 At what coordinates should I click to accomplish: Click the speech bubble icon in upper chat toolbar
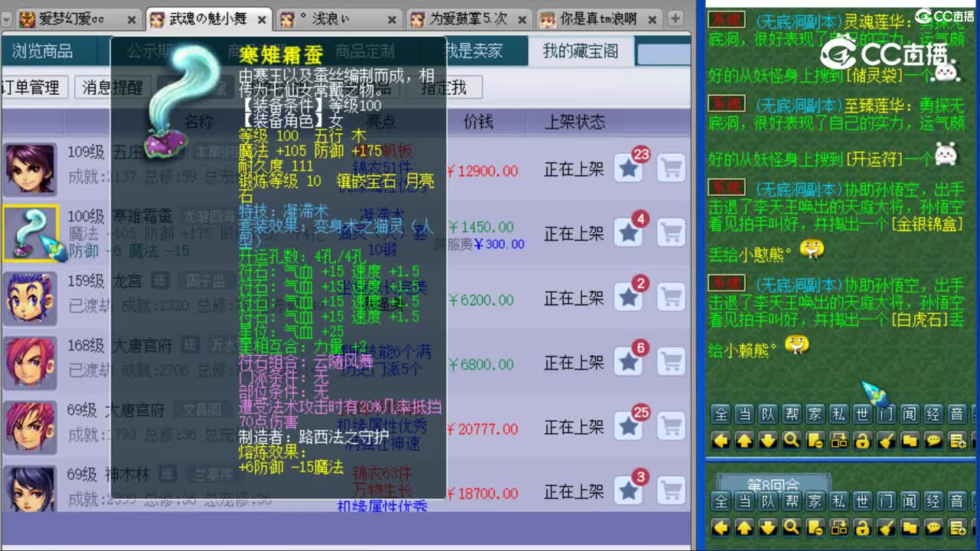(933, 440)
